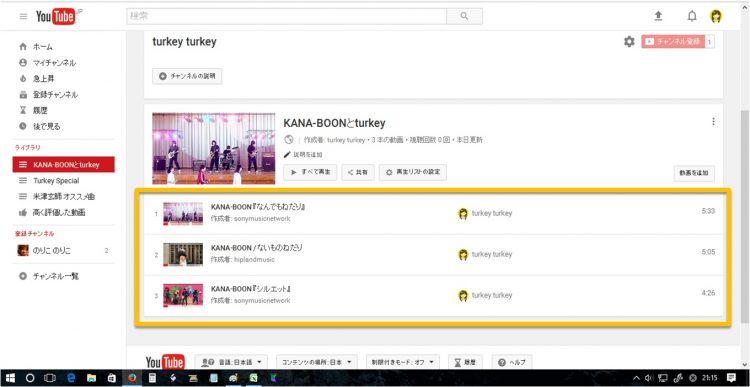Image resolution: width=750 pixels, height=387 pixels.
Task: Open the volume speaker tray icon
Action: (648, 378)
